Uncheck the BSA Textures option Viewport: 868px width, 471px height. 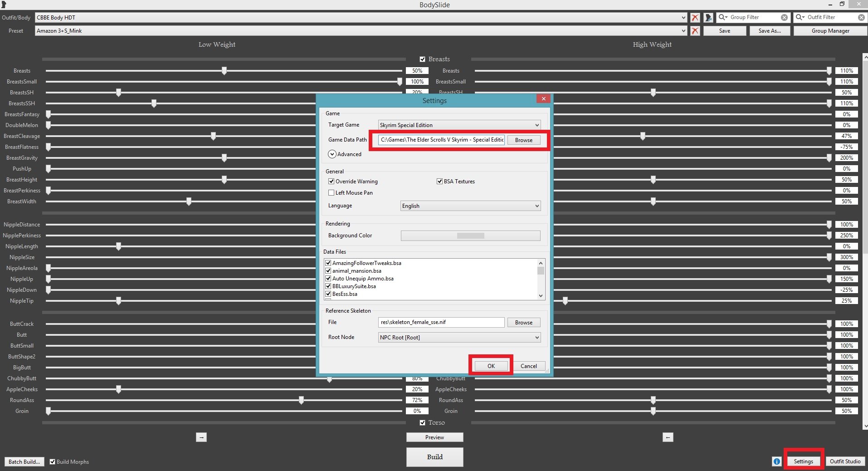coord(439,182)
